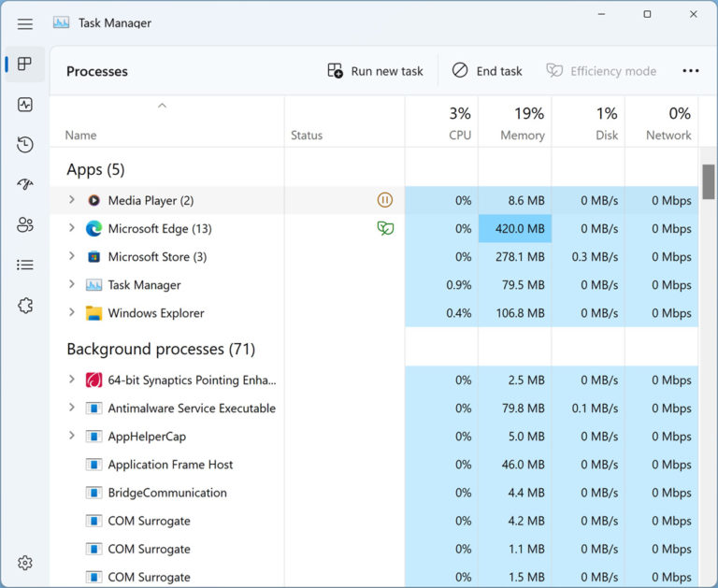Select the Antimalware 0.1 MB/s disk cell
Screen dimensions: 718x588
[588, 408]
